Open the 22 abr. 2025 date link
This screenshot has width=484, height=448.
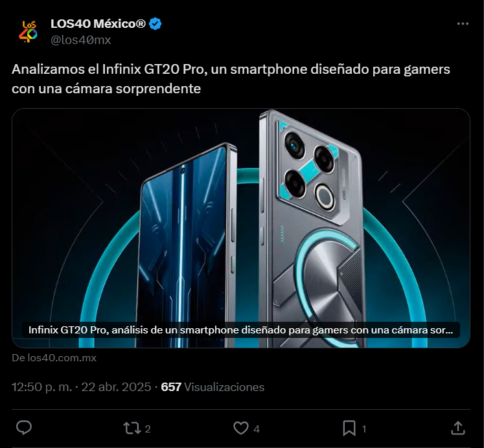116,387
